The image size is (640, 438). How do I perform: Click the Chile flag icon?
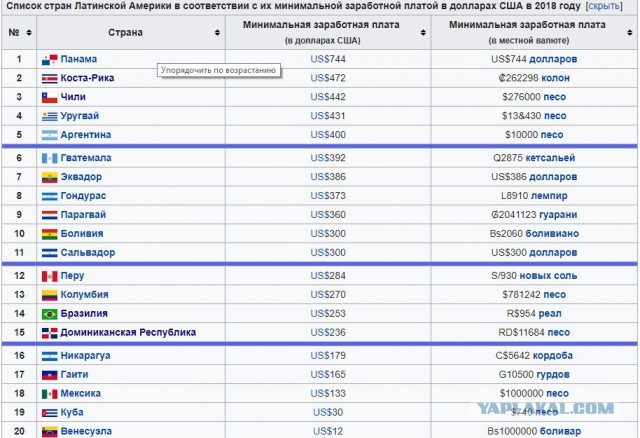(x=49, y=97)
